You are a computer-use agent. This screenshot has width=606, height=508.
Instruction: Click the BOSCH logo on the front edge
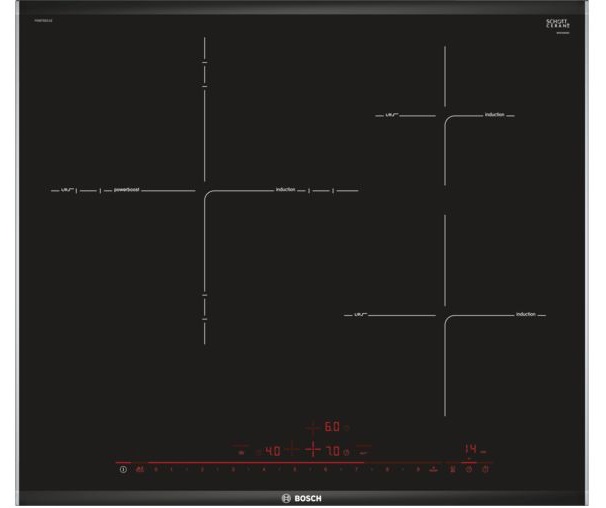(302, 497)
